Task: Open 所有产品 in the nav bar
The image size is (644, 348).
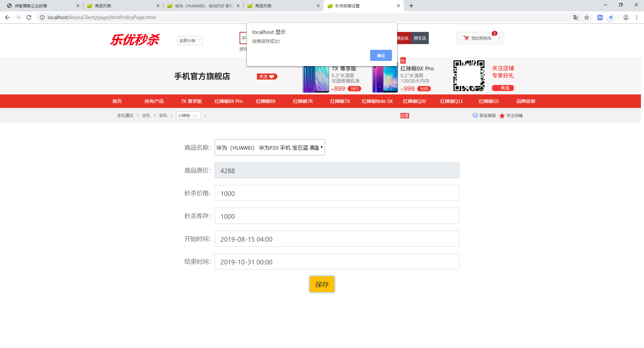Action: pos(154,101)
